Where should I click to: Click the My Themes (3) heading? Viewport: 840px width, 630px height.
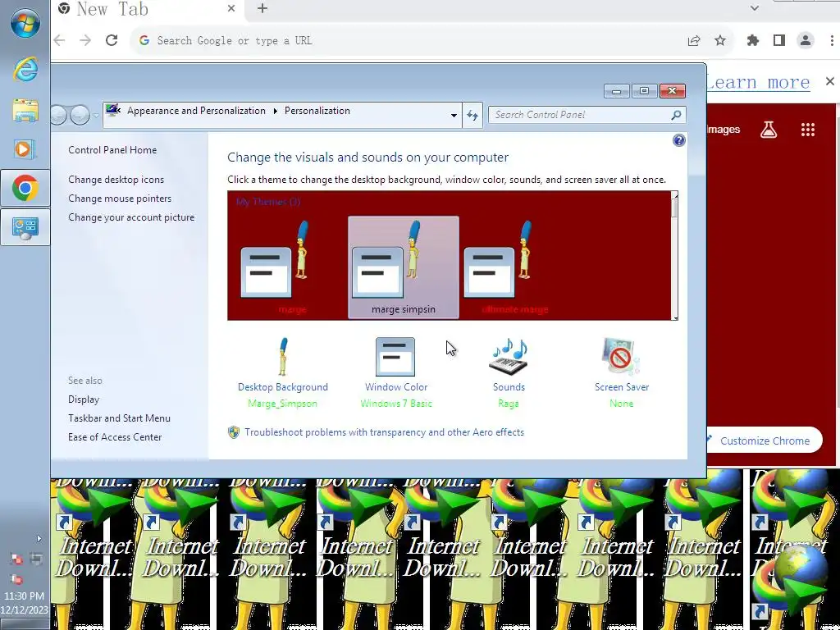[268, 202]
